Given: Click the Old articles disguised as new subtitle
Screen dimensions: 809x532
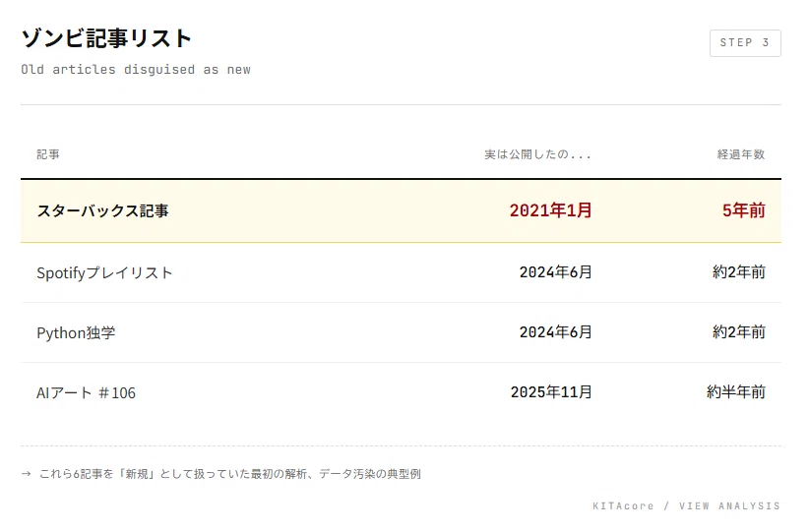Looking at the screenshot, I should [136, 70].
